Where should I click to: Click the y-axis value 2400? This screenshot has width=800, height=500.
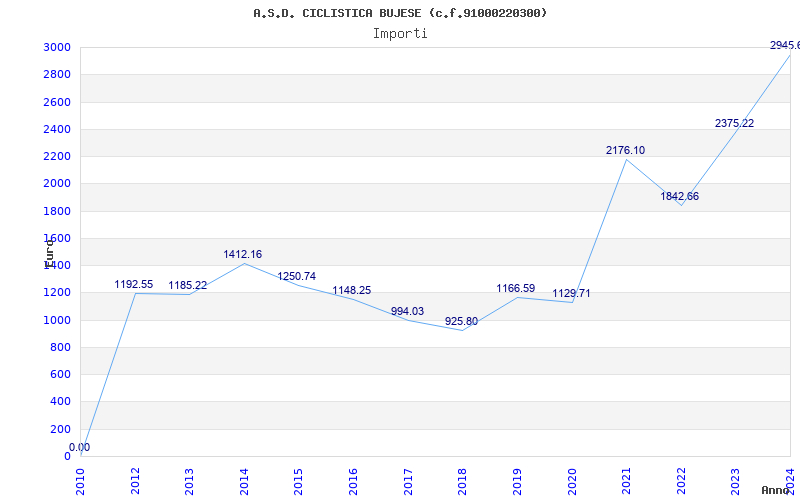[x=57, y=129]
